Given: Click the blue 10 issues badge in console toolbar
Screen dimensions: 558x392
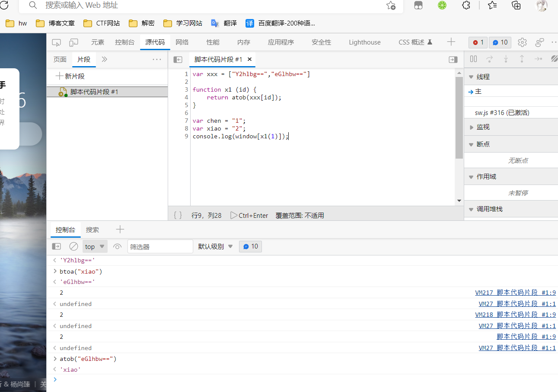Looking at the screenshot, I should (250, 246).
